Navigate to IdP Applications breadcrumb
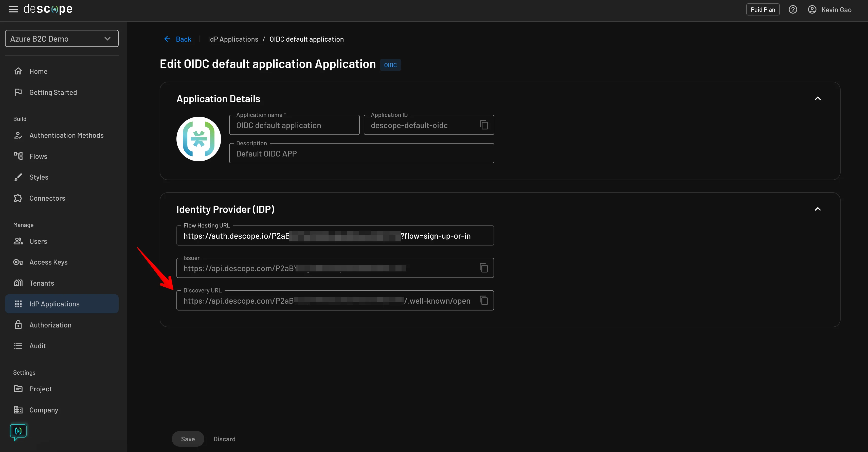This screenshot has height=452, width=868. (x=233, y=39)
